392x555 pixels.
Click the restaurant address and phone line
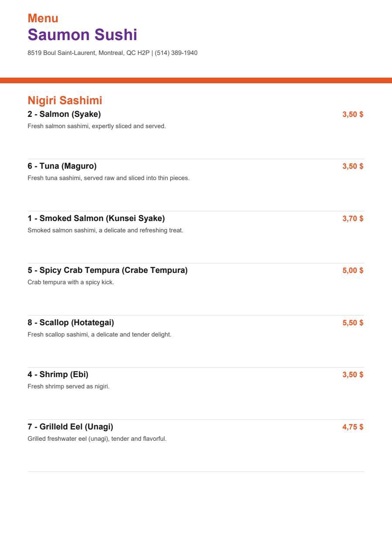tap(112, 53)
